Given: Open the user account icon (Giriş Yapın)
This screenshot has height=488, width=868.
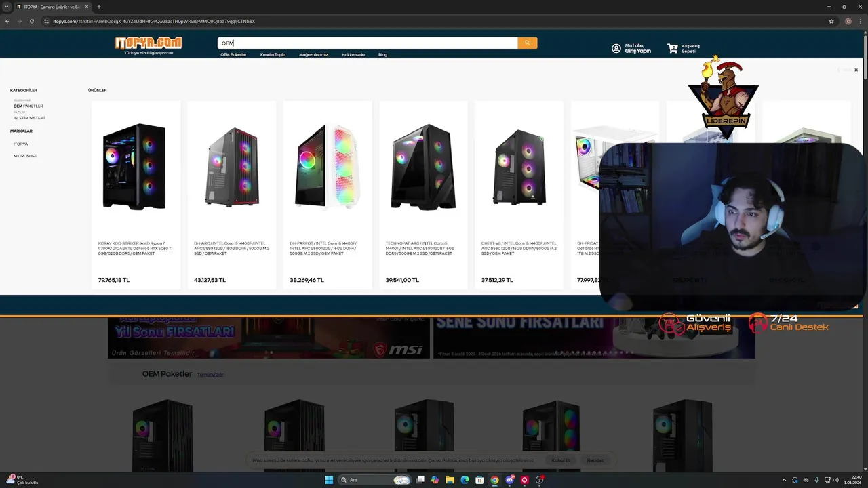Looking at the screenshot, I should click(616, 48).
